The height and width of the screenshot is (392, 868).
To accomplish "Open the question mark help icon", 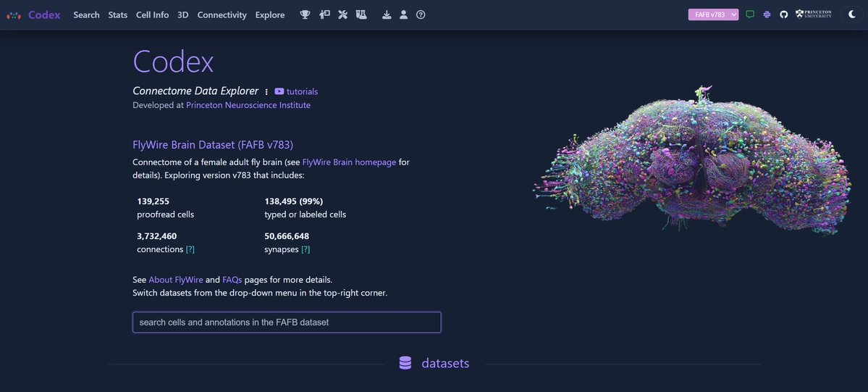I will coord(421,15).
